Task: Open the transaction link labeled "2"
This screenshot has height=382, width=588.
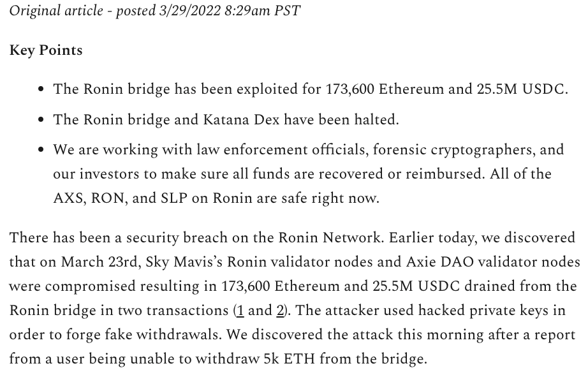Action: click(279, 311)
